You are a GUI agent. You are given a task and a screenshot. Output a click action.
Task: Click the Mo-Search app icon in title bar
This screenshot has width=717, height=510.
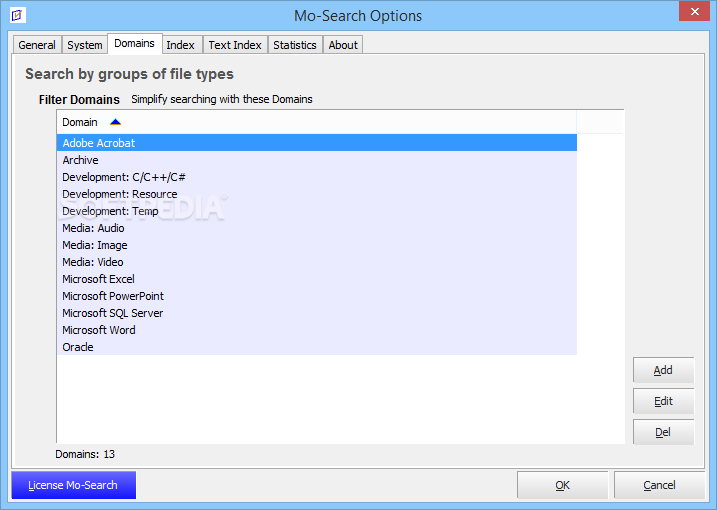click(x=17, y=15)
